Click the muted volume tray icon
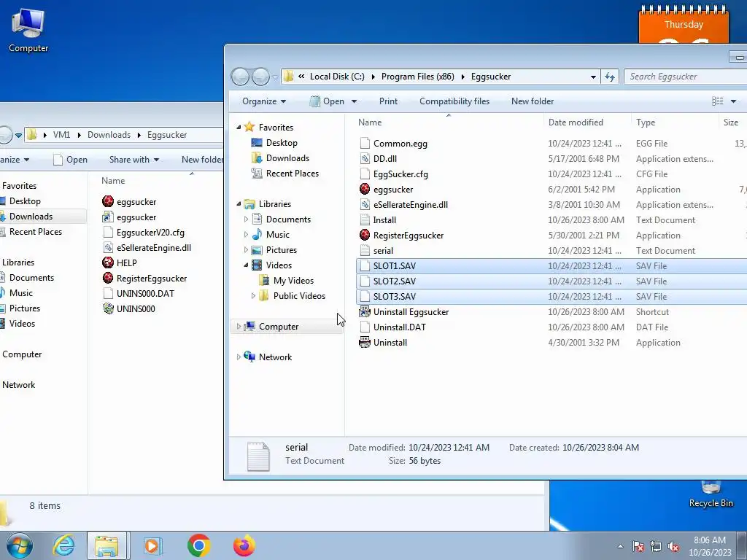Image resolution: width=747 pixels, height=560 pixels. (673, 547)
